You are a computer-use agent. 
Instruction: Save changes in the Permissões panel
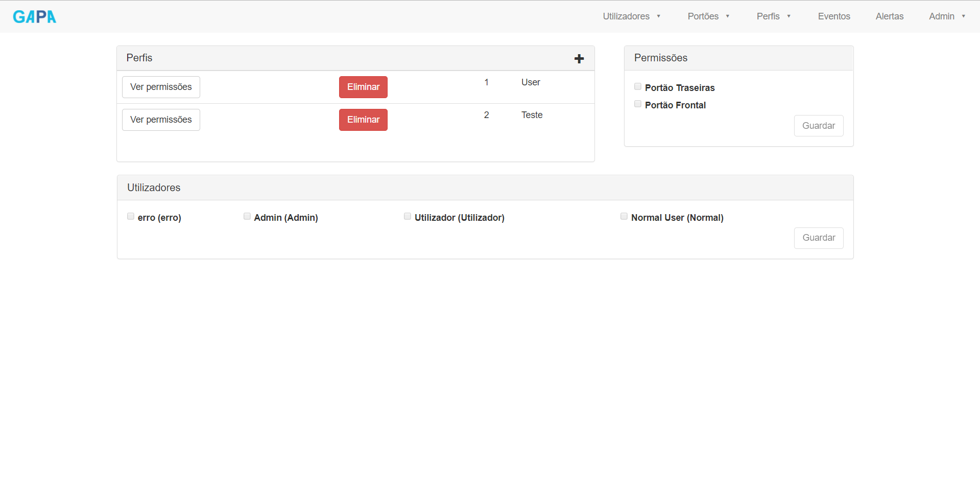[819, 126]
